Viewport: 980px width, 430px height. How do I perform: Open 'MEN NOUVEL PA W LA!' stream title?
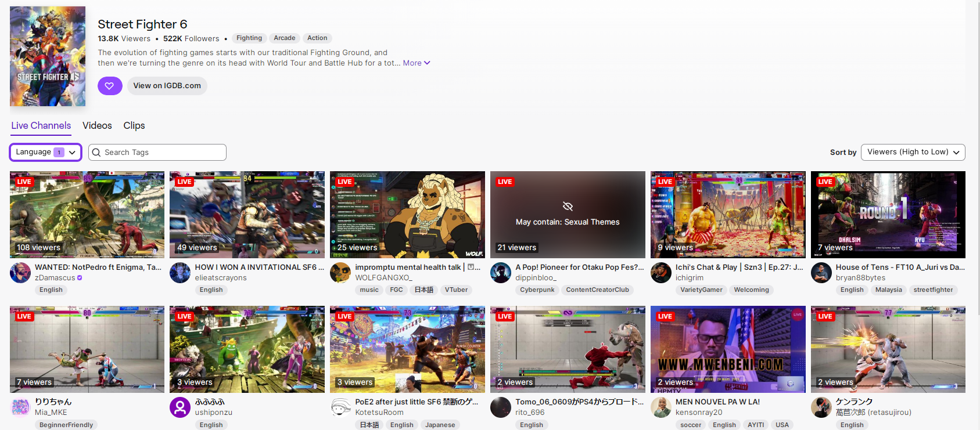click(717, 402)
